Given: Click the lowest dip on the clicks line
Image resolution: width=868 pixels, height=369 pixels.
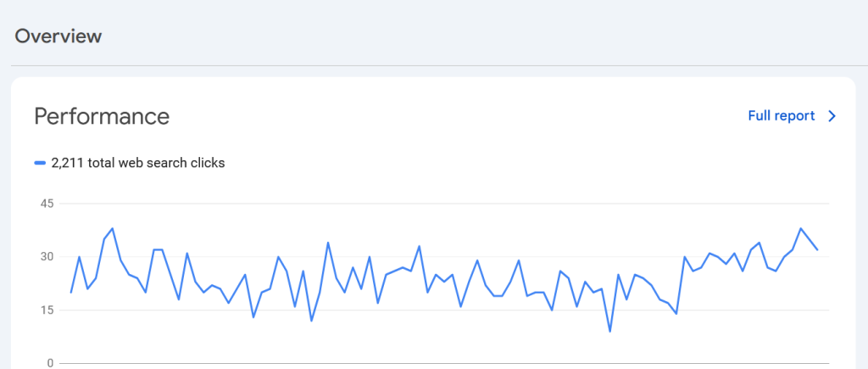Looking at the screenshot, I should [610, 331].
